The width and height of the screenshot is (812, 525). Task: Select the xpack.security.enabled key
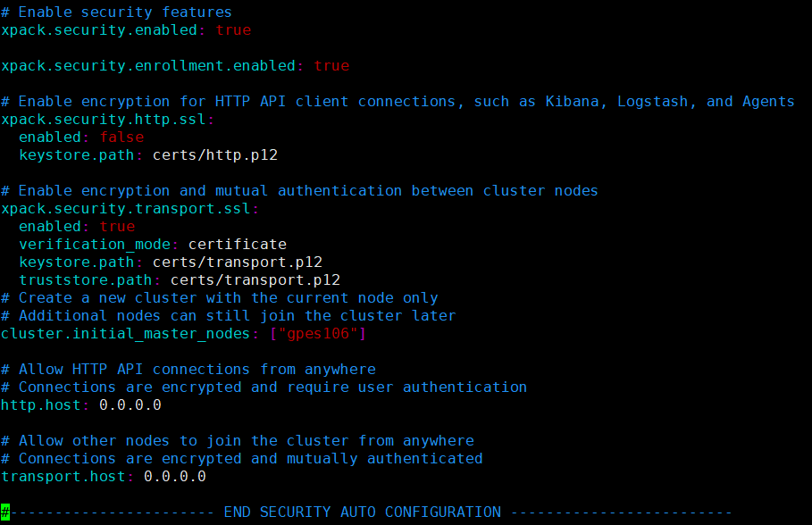click(x=99, y=30)
